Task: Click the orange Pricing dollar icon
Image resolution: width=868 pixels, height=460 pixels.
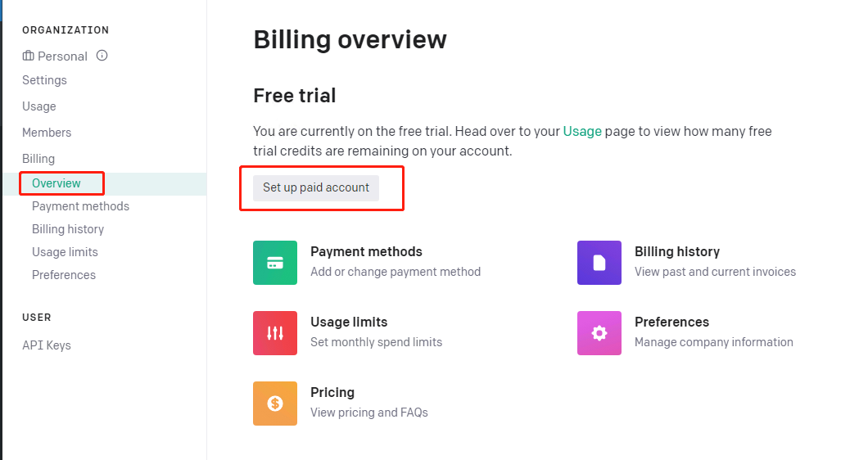Action: tap(275, 404)
